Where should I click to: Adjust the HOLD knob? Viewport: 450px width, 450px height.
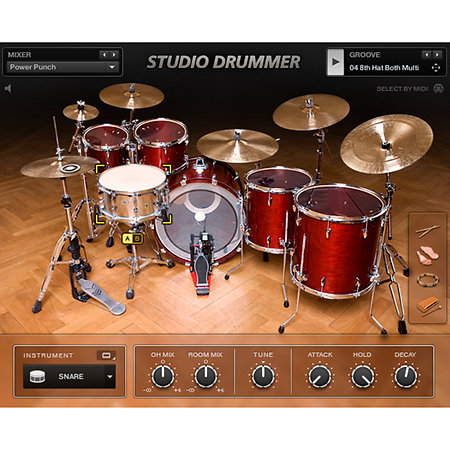click(363, 376)
